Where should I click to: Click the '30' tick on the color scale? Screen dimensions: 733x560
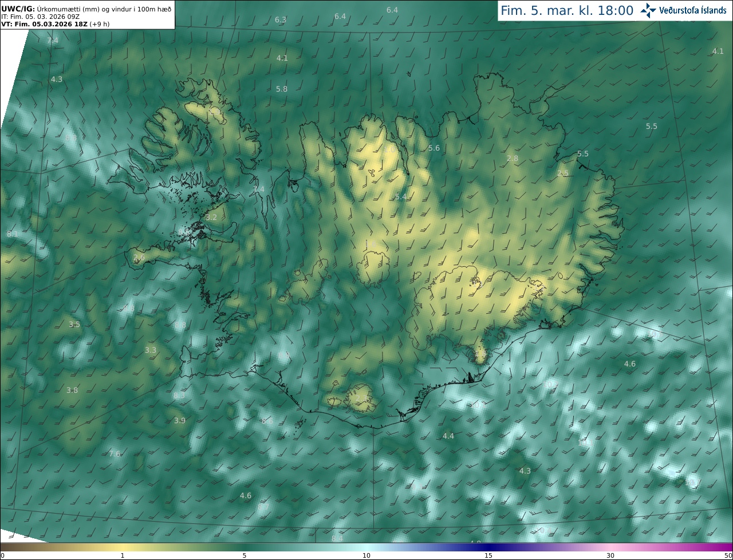tap(610, 555)
